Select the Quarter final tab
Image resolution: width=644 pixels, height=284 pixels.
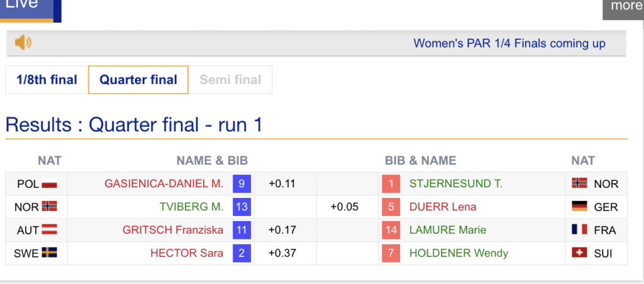click(x=138, y=80)
